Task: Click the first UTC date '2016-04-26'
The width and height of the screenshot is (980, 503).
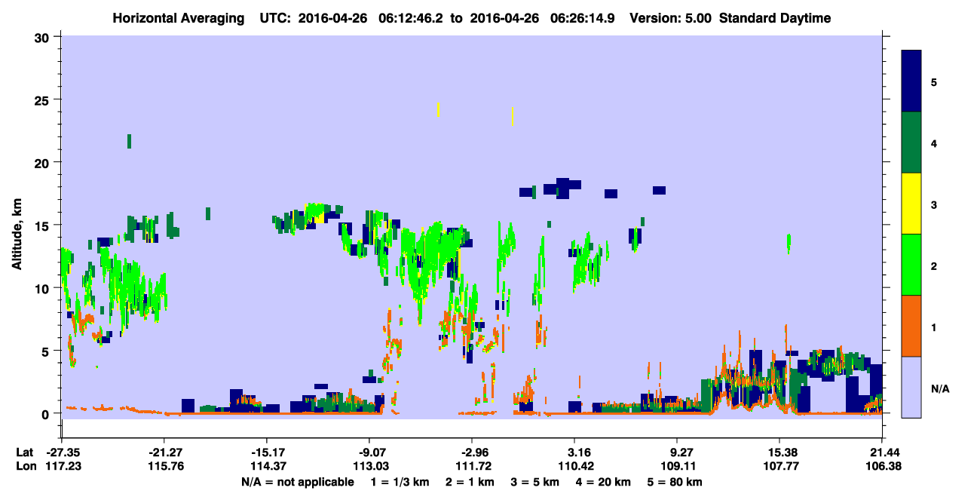Action: [x=332, y=18]
